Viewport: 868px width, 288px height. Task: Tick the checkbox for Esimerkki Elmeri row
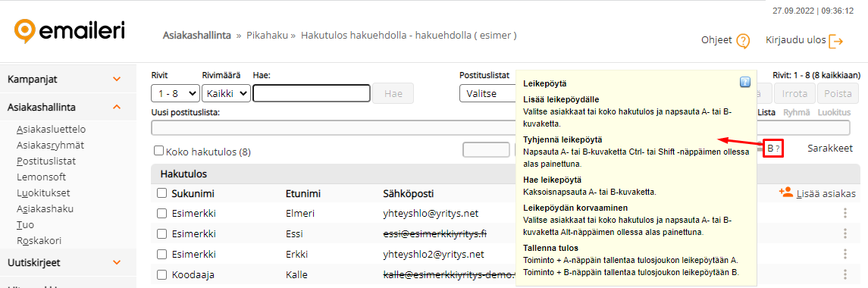(x=161, y=213)
